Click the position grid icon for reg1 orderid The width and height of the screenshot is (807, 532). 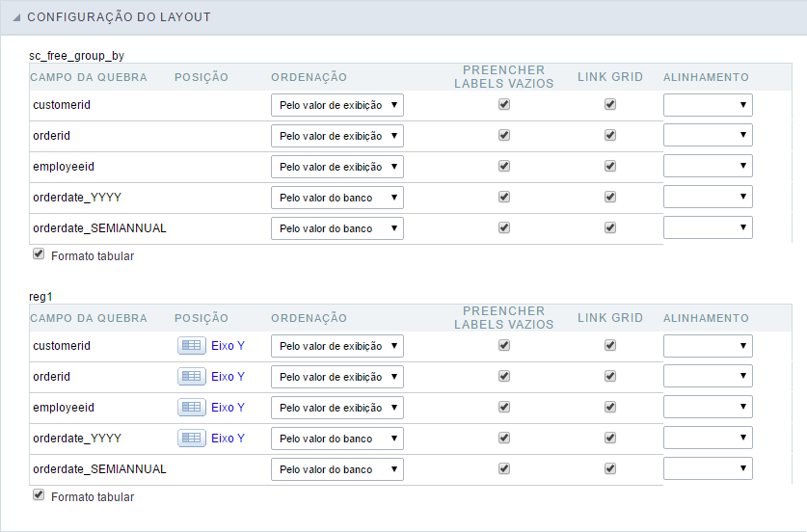point(192,377)
